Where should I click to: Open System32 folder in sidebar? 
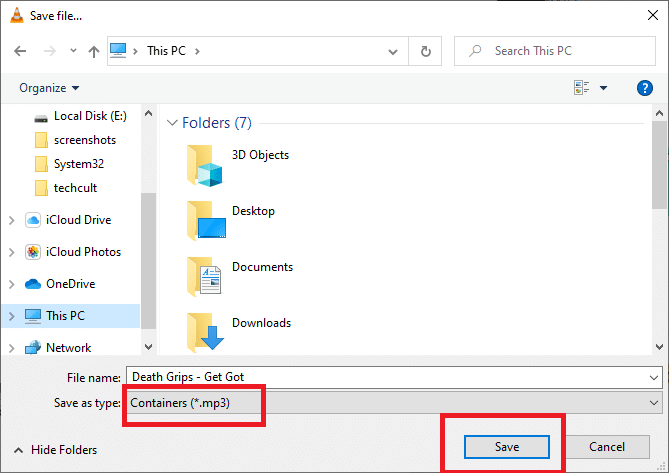click(79, 164)
